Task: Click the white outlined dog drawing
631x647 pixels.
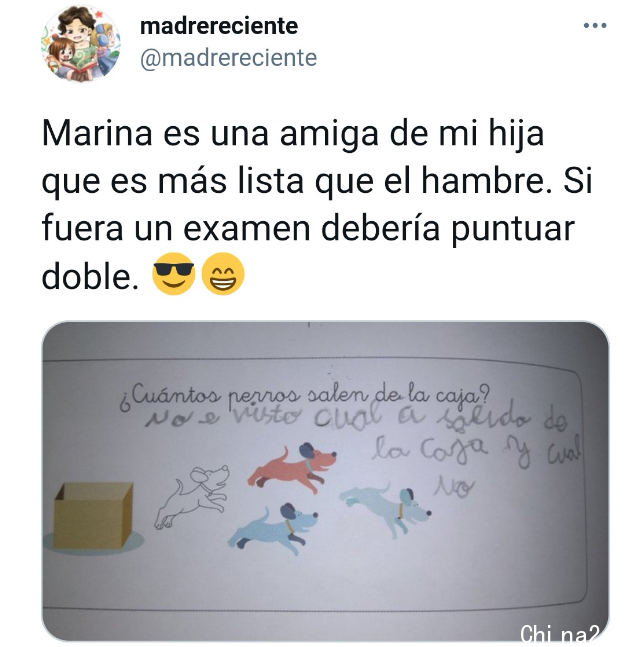Action: pos(192,496)
